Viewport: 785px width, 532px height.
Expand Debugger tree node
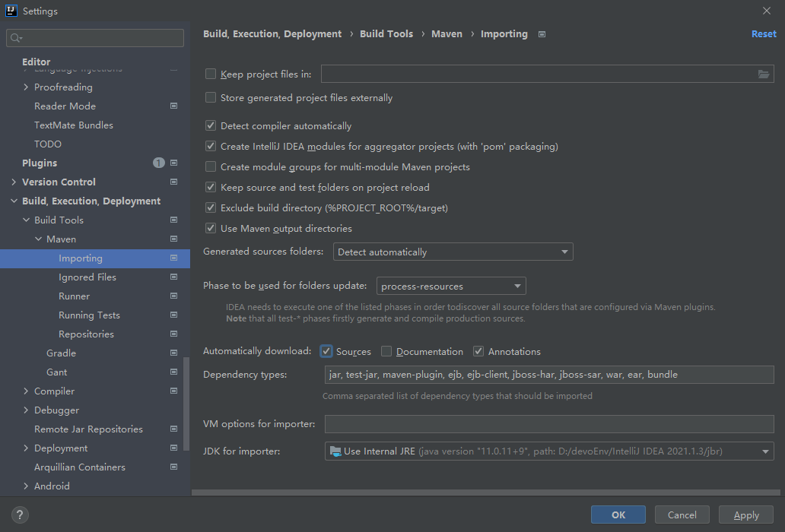click(26, 410)
